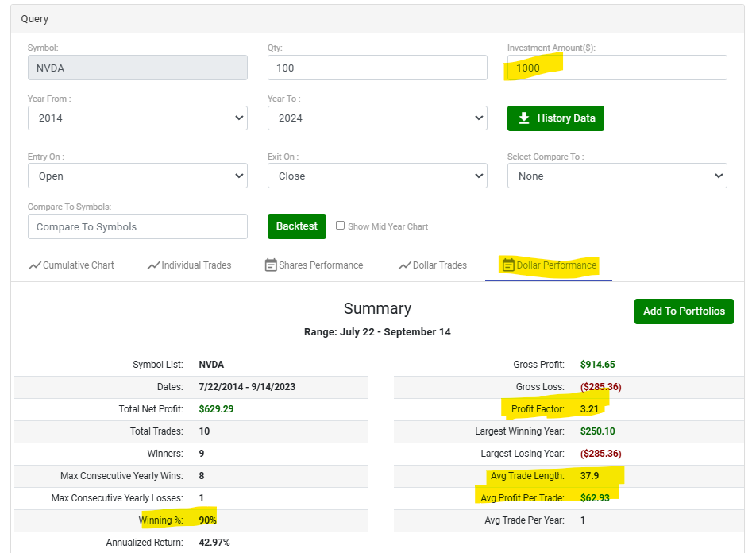Click the Shares Performance calendar icon

point(271,265)
